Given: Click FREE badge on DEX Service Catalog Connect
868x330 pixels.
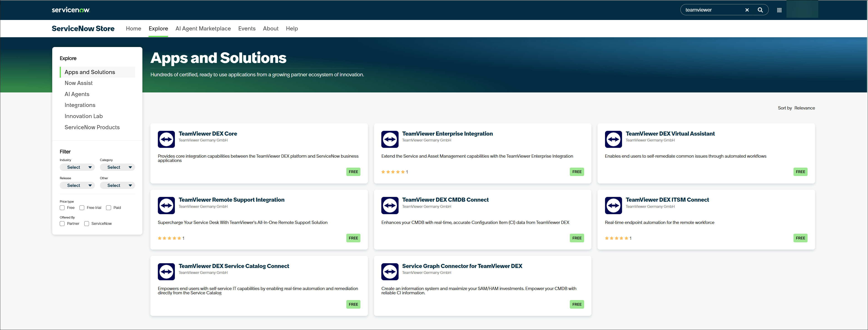Looking at the screenshot, I should pyautogui.click(x=353, y=304).
